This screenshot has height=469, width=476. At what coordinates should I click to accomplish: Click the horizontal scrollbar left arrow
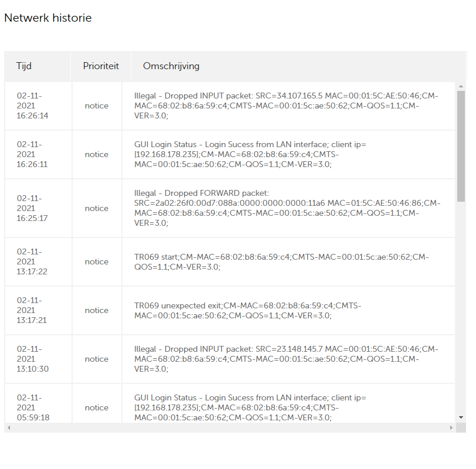[9, 428]
